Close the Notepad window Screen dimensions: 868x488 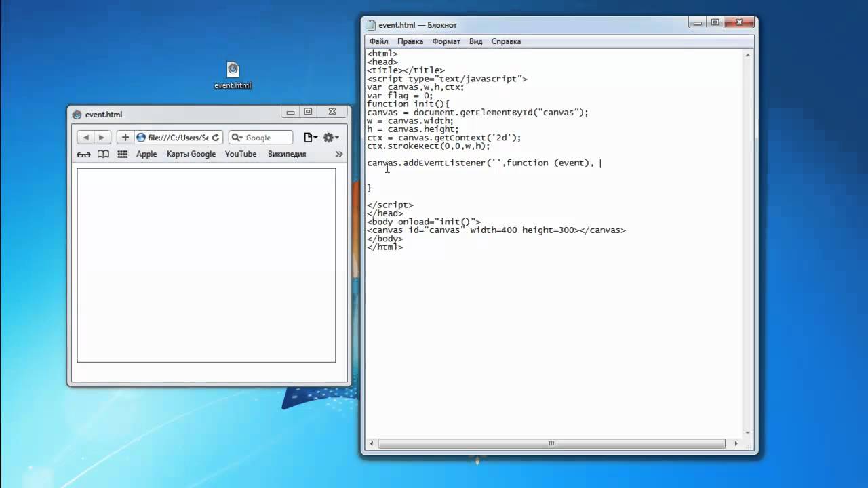[738, 23]
